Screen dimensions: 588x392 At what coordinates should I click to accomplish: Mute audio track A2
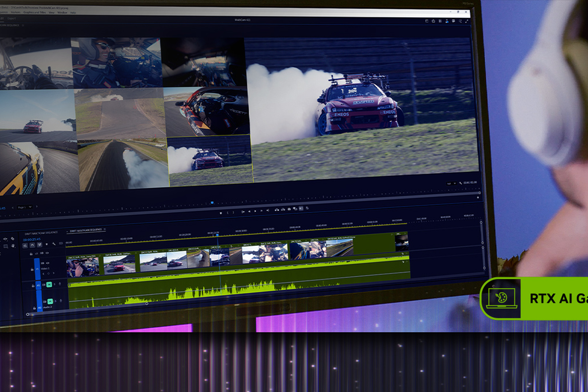click(x=50, y=301)
